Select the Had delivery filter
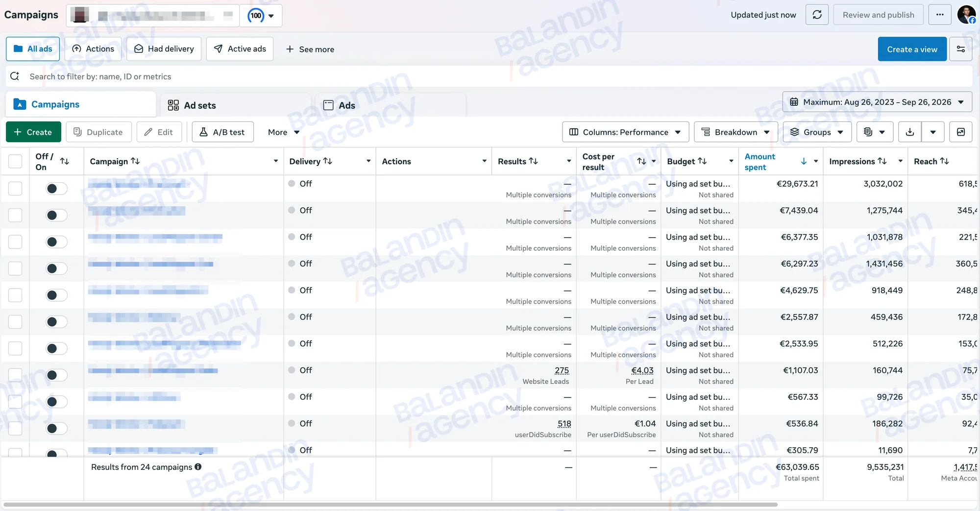The width and height of the screenshot is (980, 511). (x=164, y=49)
